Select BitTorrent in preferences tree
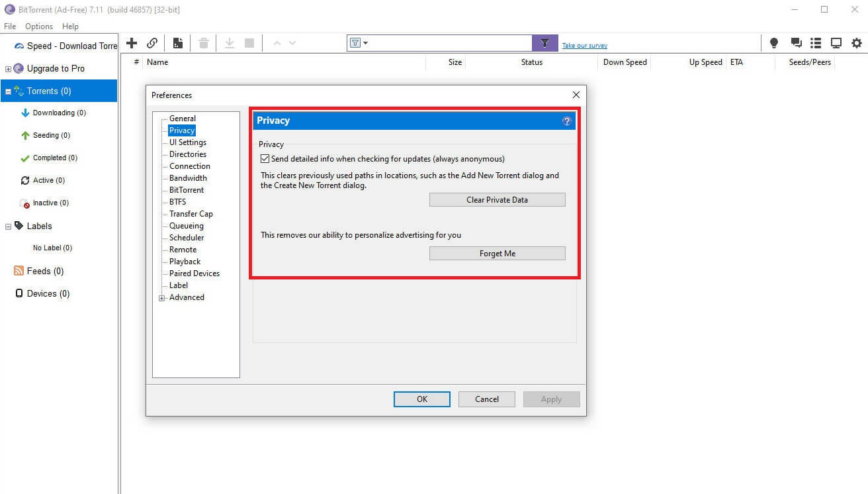Screen dimensions: 868x494 pyautogui.click(x=187, y=190)
